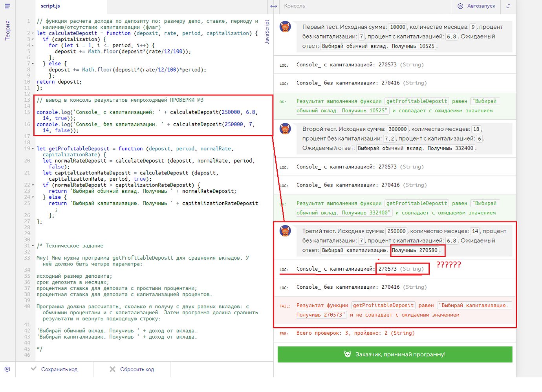
Task: Toggle the Автозапуск autorun option
Action: pos(476,6)
